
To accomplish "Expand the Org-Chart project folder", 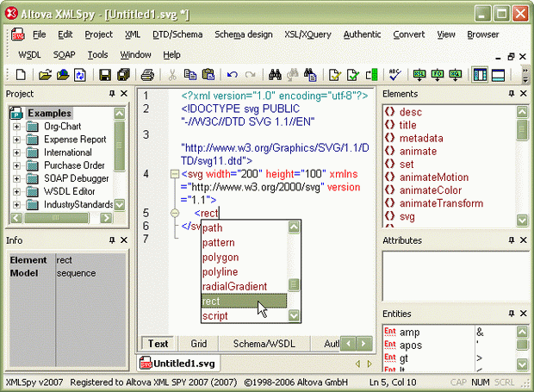I will 17,127.
